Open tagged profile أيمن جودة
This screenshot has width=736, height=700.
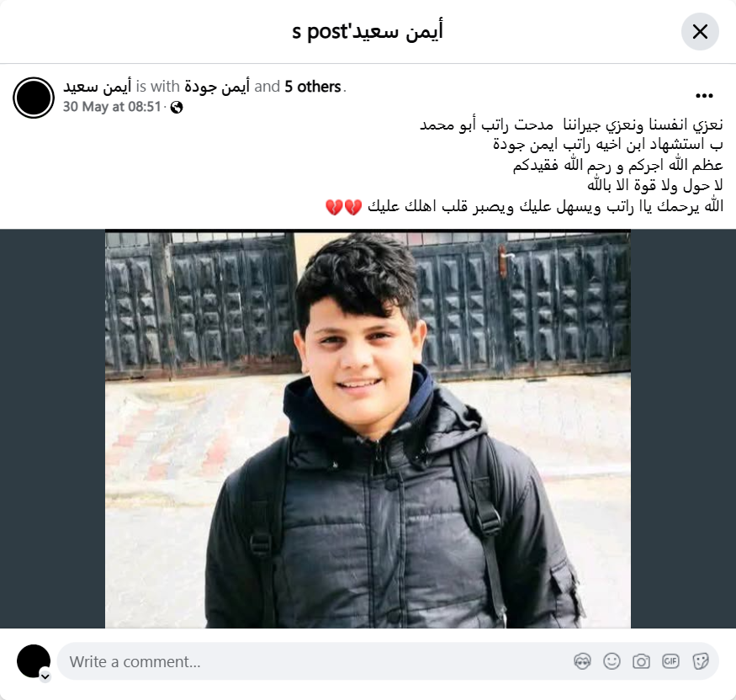pos(217,87)
